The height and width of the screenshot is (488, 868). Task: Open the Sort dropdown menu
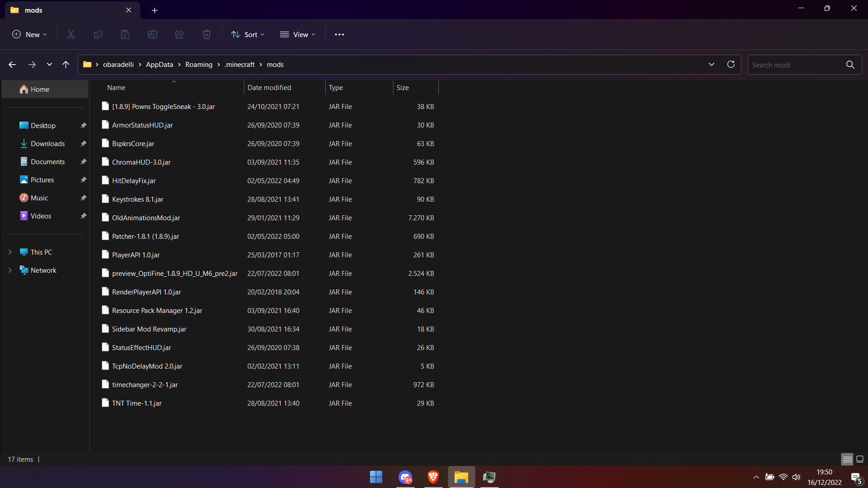[x=248, y=34]
